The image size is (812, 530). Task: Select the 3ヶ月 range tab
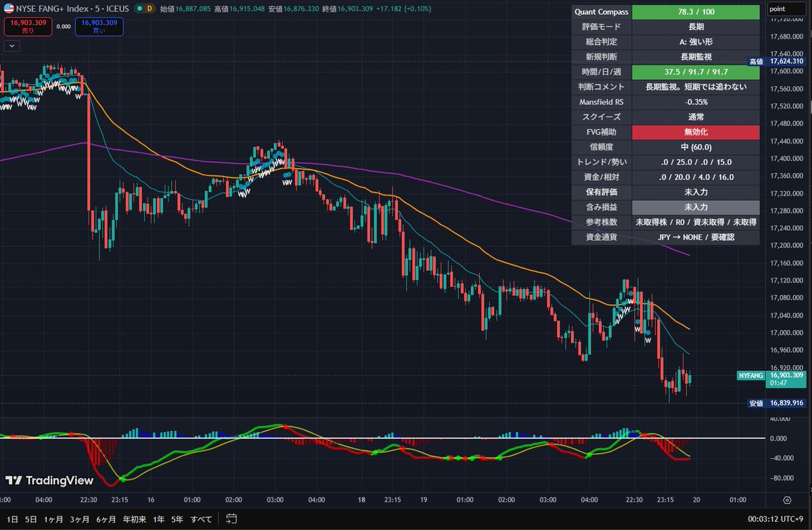81,519
